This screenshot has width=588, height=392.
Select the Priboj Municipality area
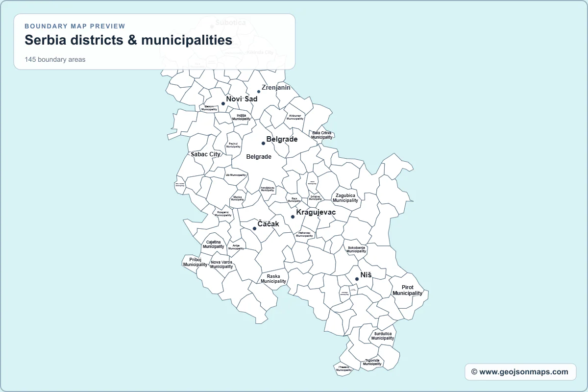tap(195, 262)
